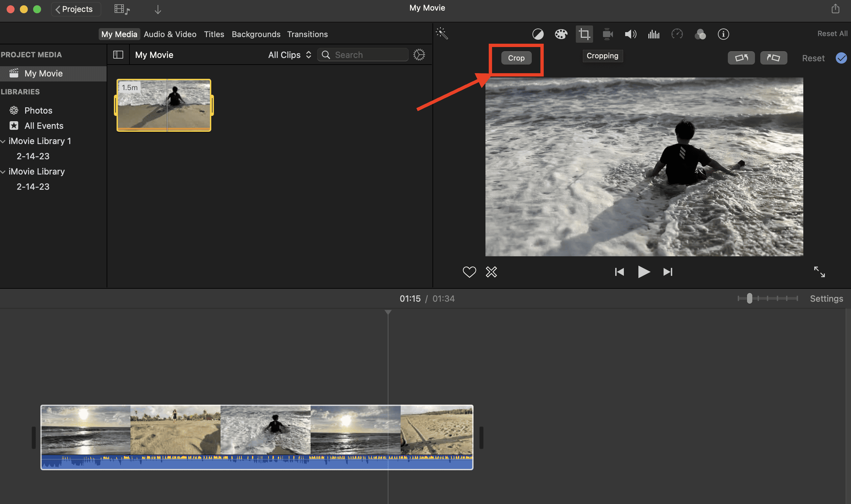Mark clip as favorite

point(469,272)
